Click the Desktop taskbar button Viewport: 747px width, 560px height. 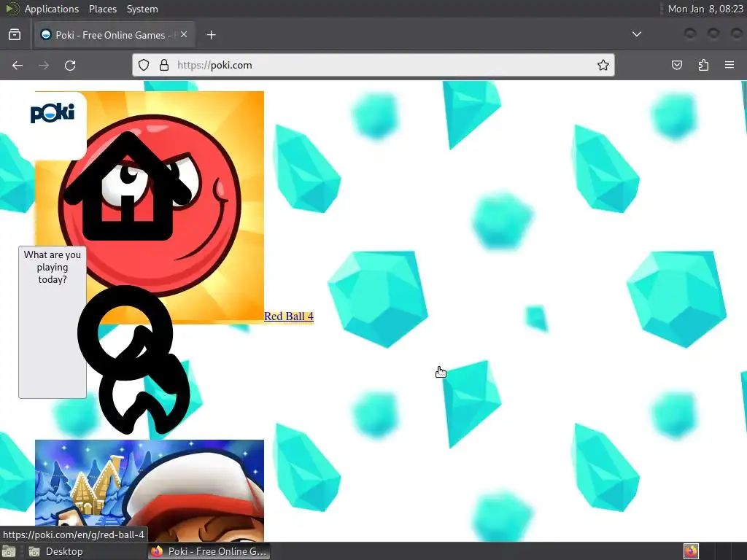[56, 551]
